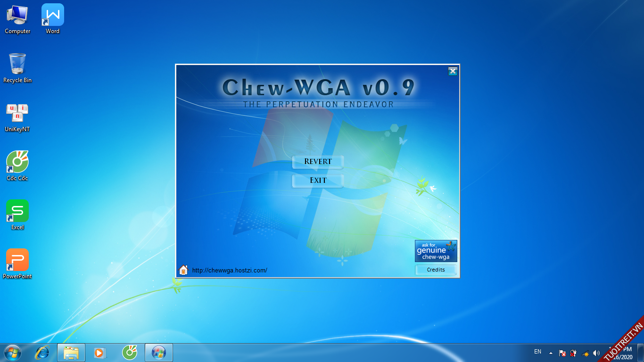Open the Credits button
The image size is (644, 362).
[x=436, y=270]
